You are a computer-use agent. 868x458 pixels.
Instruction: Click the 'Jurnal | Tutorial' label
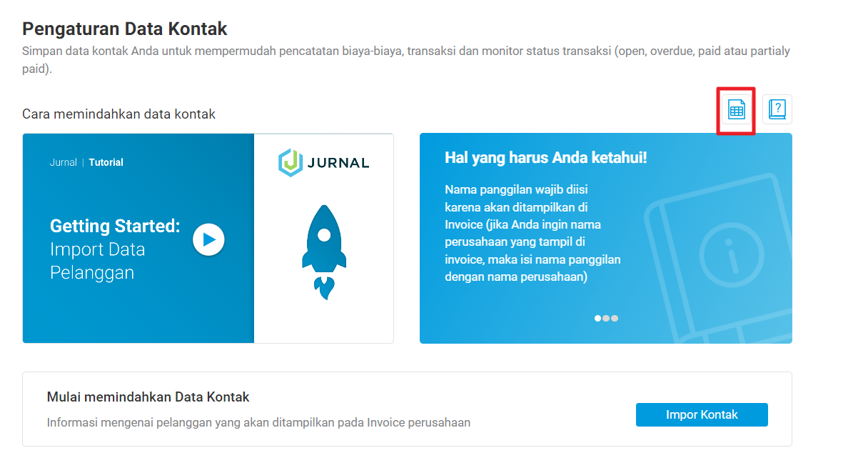pyautogui.click(x=86, y=162)
